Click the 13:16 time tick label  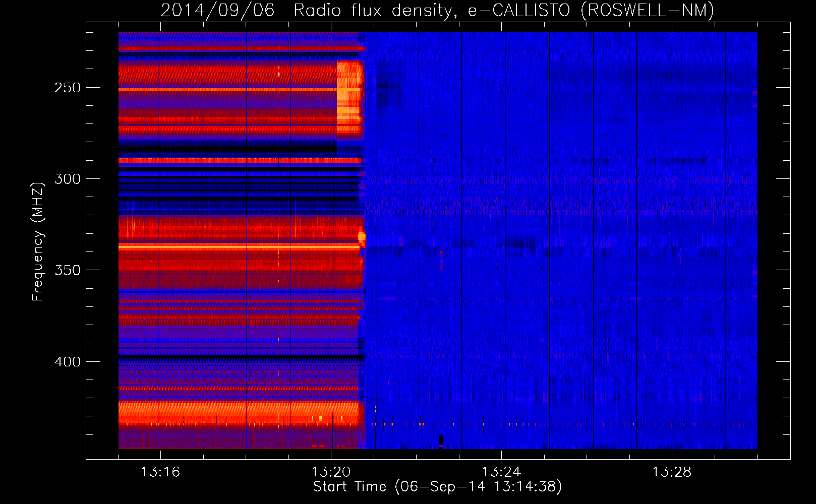click(160, 472)
